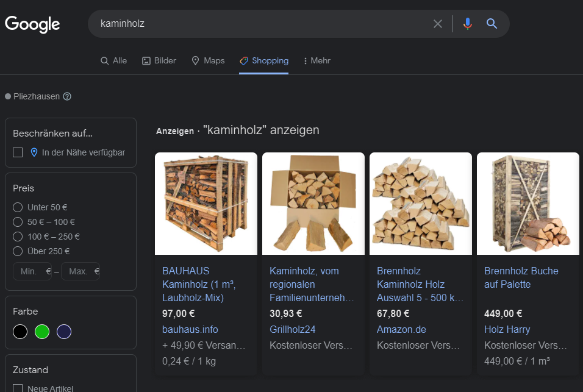Click the 67,80 € price

pos(393,313)
